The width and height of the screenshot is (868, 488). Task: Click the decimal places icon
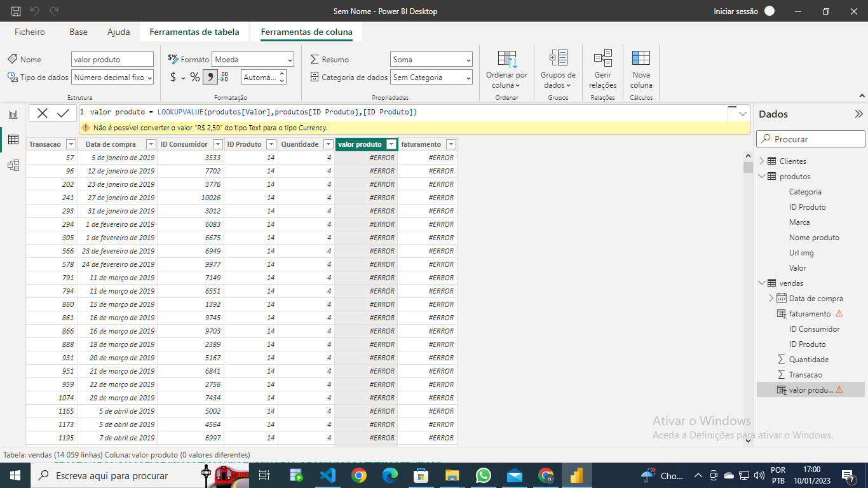[224, 77]
